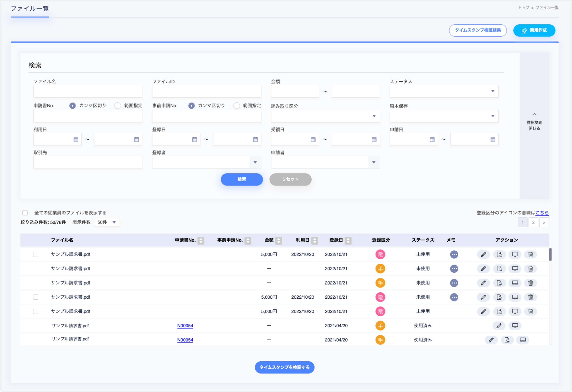This screenshot has width=572, height=392.
Task: Open the 読み取り区分 dropdown
Action: [325, 116]
